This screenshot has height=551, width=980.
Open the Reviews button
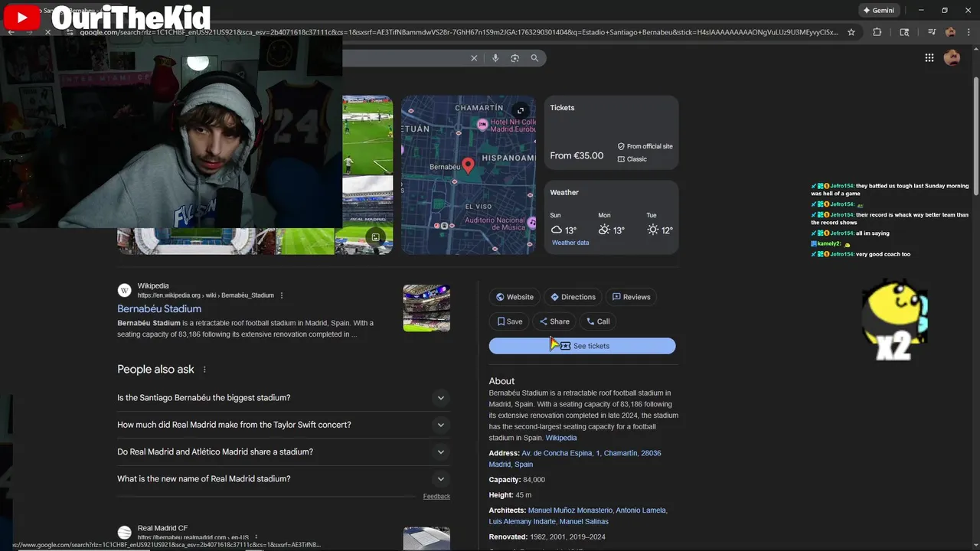pyautogui.click(x=631, y=297)
